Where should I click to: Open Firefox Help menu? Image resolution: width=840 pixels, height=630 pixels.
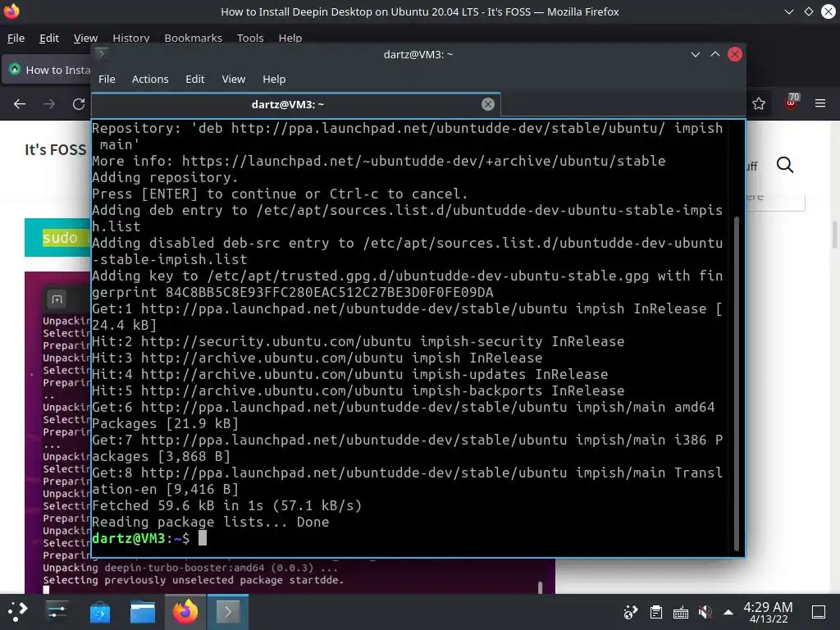click(x=290, y=38)
